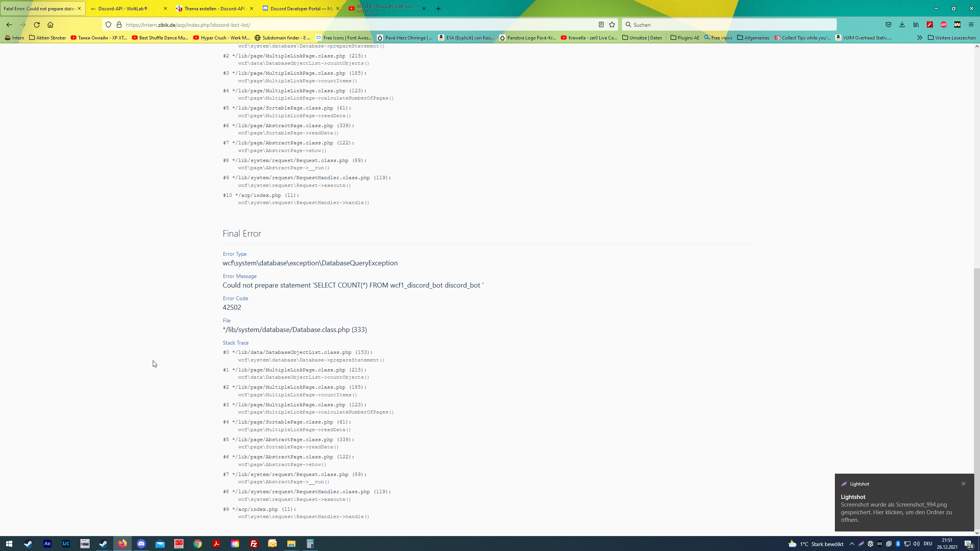Toggle reader view icon in address bar

601,25
